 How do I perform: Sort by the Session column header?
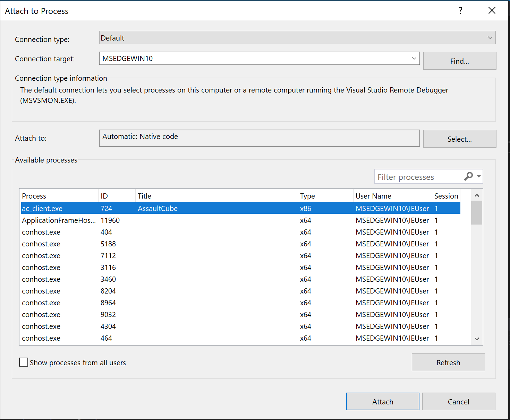tap(446, 196)
